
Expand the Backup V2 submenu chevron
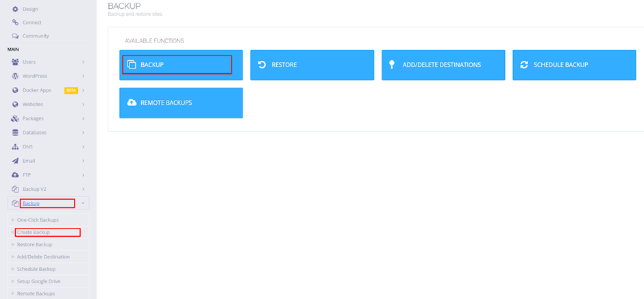(84, 189)
